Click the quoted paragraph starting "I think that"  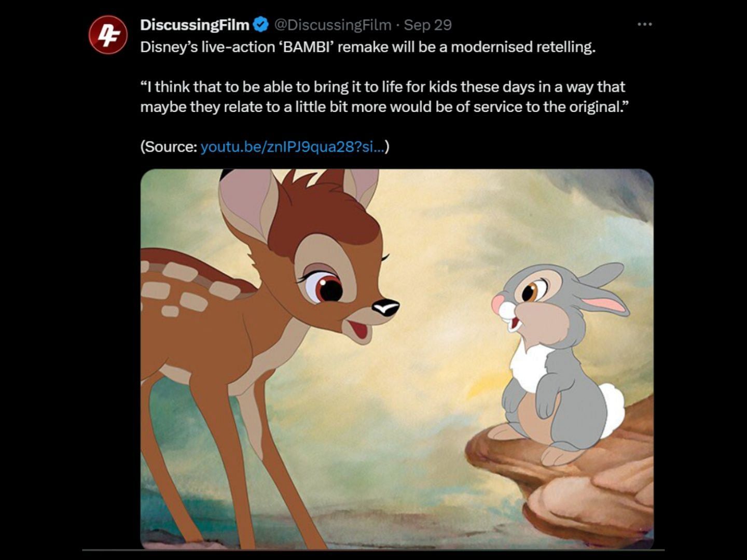(383, 96)
